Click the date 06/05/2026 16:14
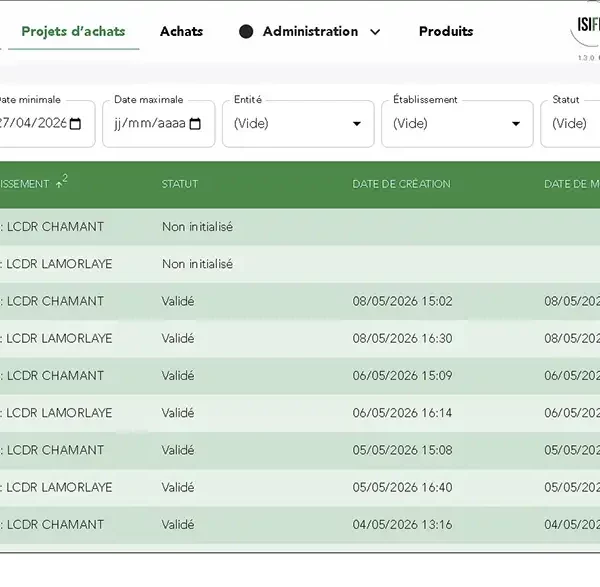 click(x=402, y=413)
